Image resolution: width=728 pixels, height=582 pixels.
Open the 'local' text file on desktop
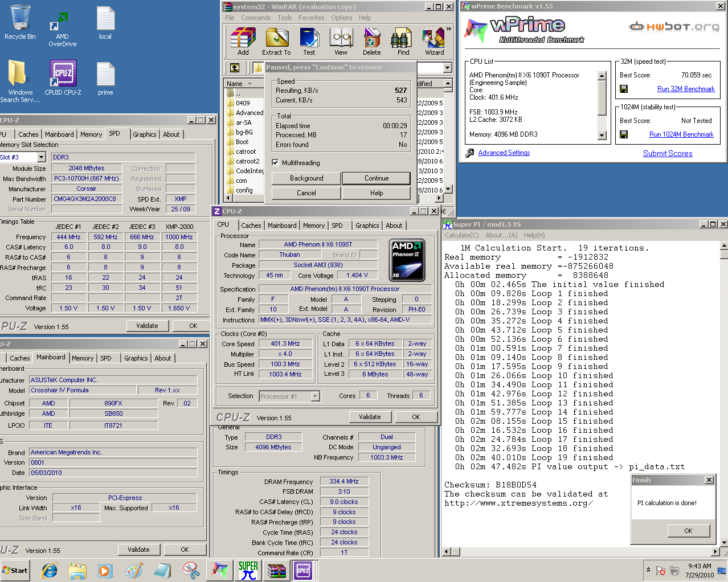(x=105, y=23)
